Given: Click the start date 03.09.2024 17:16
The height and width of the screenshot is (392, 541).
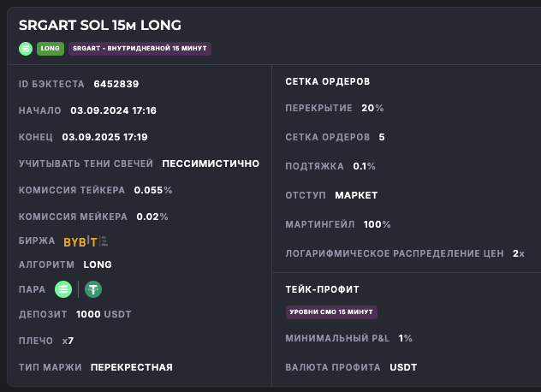Looking at the screenshot, I should pos(113,110).
